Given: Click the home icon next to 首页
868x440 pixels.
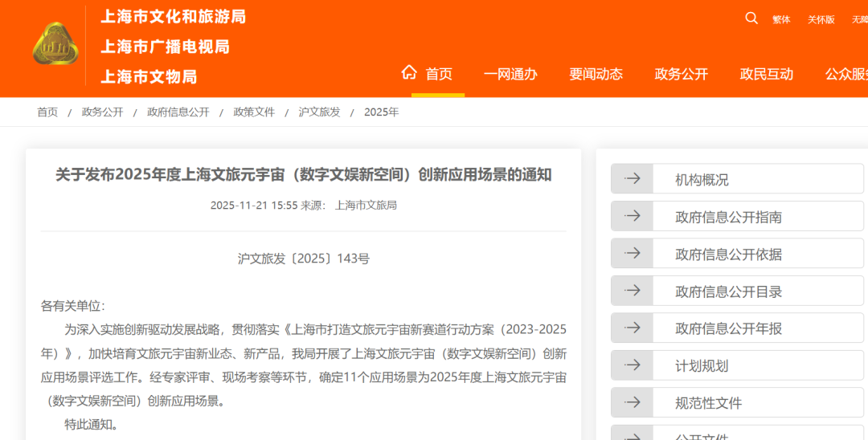Looking at the screenshot, I should pos(409,72).
